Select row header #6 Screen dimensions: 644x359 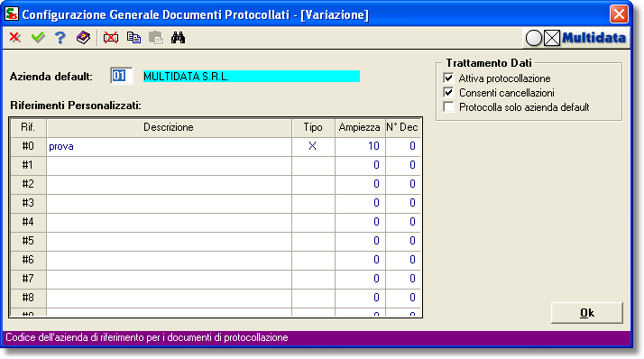point(28,260)
